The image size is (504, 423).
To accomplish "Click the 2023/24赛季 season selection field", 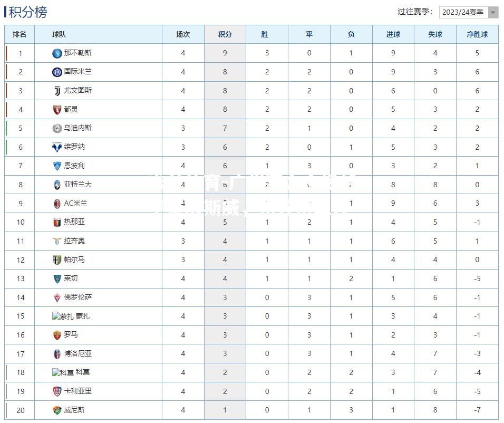I will [468, 13].
